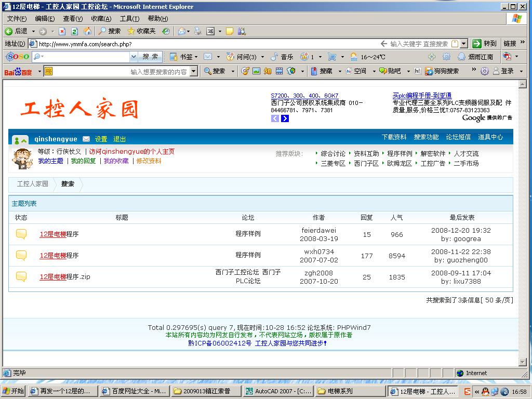Viewport: 532px width, 399px height.
Task: Click the 音乐 music toolbar icon
Action: [x=282, y=57]
